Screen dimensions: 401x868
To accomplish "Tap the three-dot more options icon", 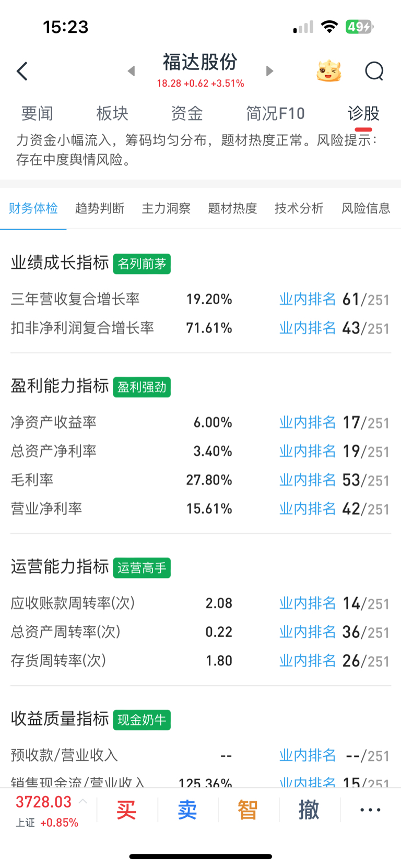I will pyautogui.click(x=370, y=810).
